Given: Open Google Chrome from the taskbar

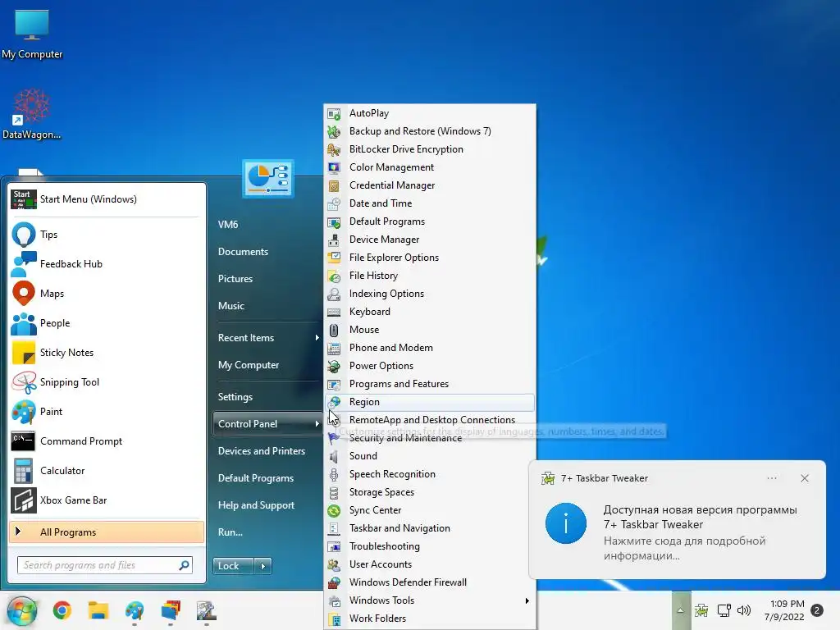Looking at the screenshot, I should pyautogui.click(x=62, y=610).
